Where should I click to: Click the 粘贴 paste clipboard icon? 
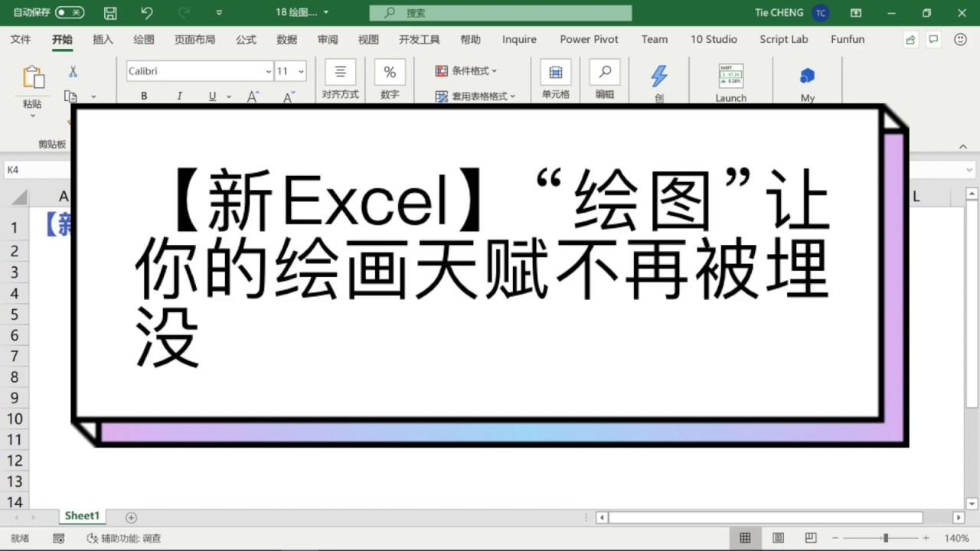coord(33,77)
